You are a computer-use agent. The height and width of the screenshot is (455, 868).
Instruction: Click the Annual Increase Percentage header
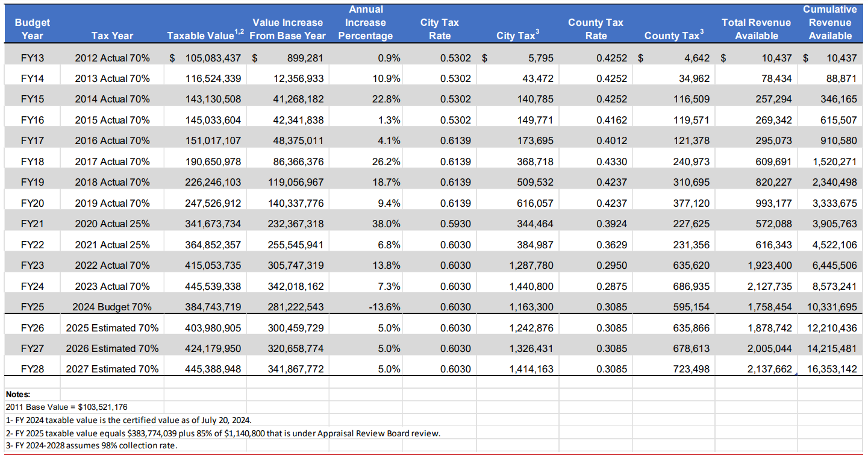click(365, 22)
